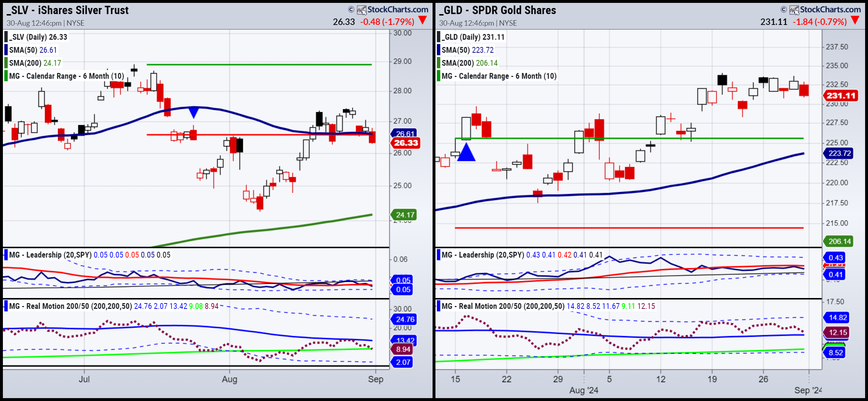This screenshot has height=401, width=868.
Task: Click the blue 24.76 Real Motion tag on SLV
Action: (x=404, y=319)
